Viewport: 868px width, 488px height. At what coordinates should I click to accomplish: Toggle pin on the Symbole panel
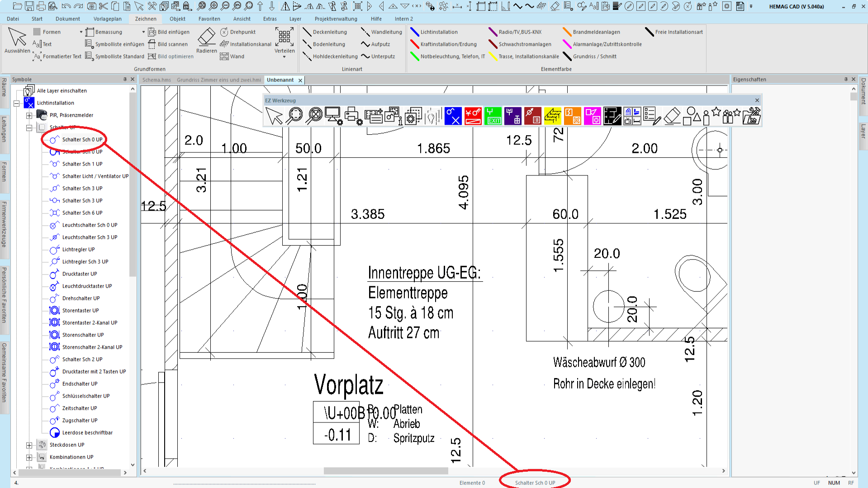tap(125, 79)
